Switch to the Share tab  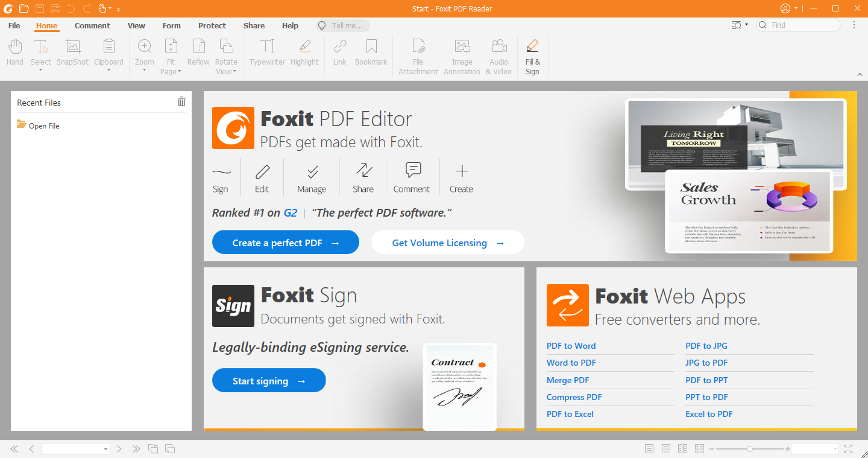254,25
